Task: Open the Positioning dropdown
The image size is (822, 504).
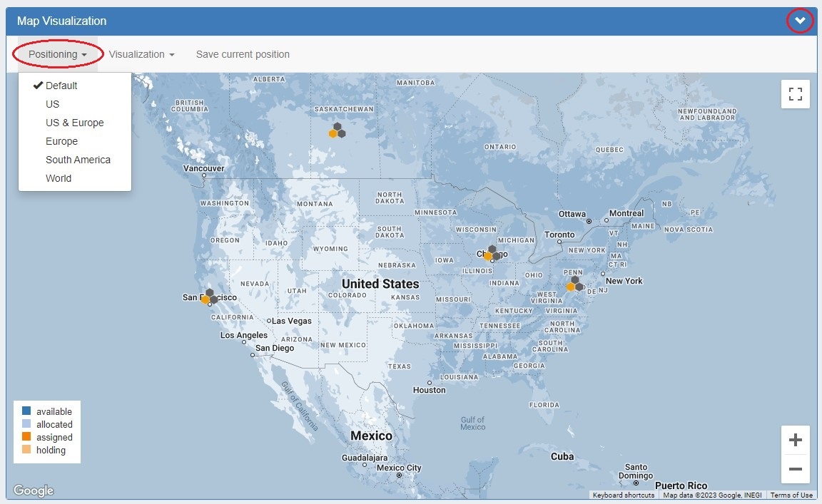Action: point(58,54)
